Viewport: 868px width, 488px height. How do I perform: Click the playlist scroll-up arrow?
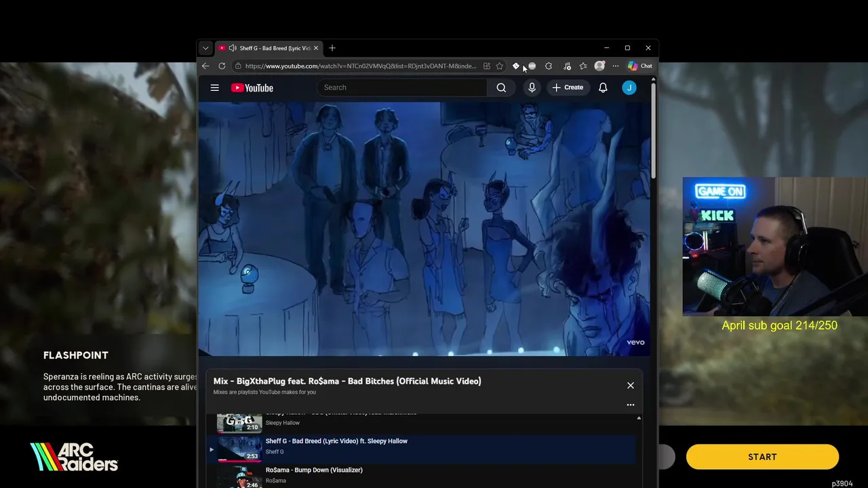(x=639, y=418)
